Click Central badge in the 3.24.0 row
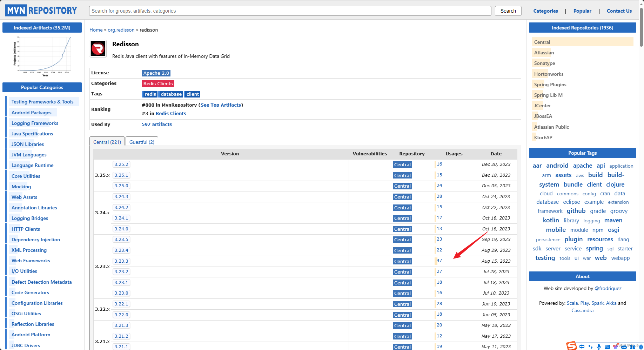This screenshot has height=350, width=644. tap(402, 229)
